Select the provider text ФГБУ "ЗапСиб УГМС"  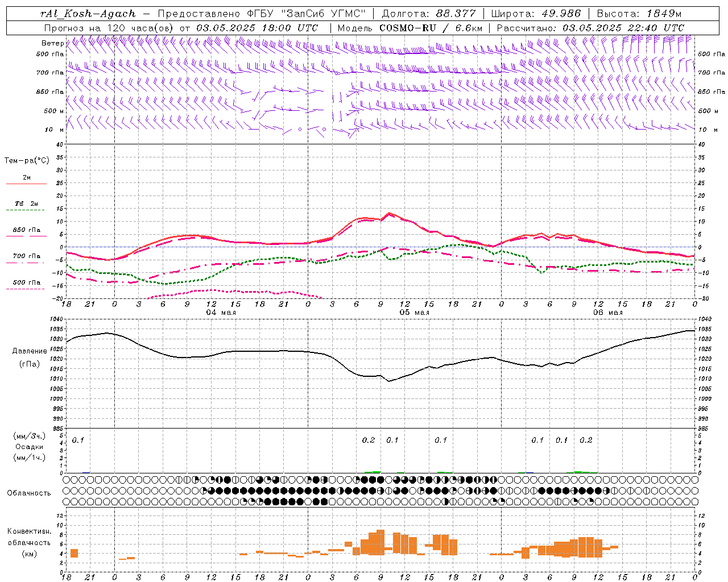306,14
